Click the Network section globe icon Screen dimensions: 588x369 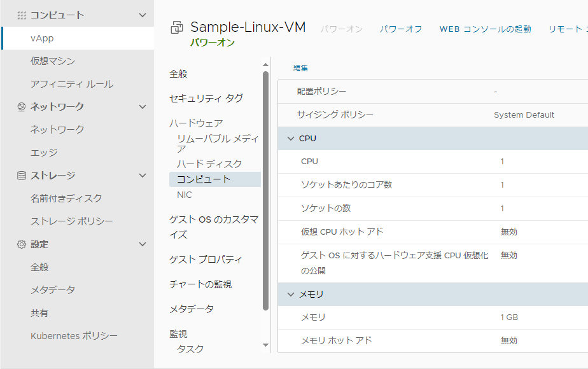[x=22, y=107]
